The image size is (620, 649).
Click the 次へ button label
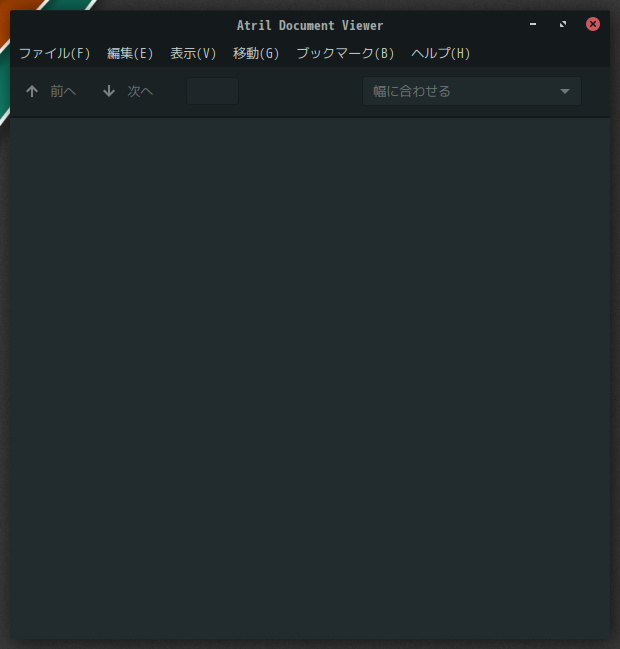(140, 91)
